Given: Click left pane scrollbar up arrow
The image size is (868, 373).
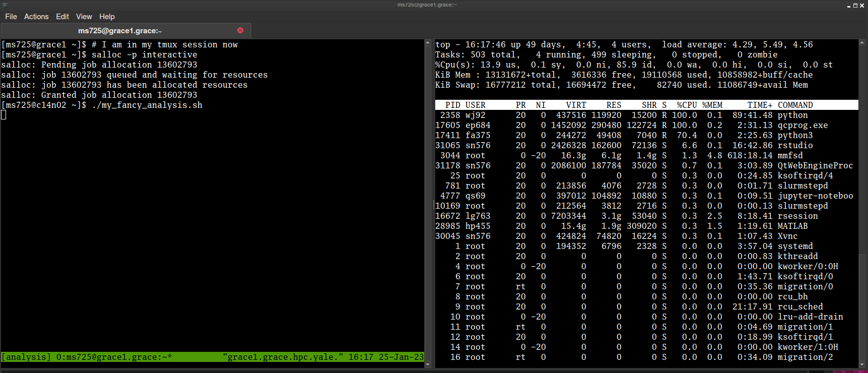Looking at the screenshot, I should (x=428, y=43).
